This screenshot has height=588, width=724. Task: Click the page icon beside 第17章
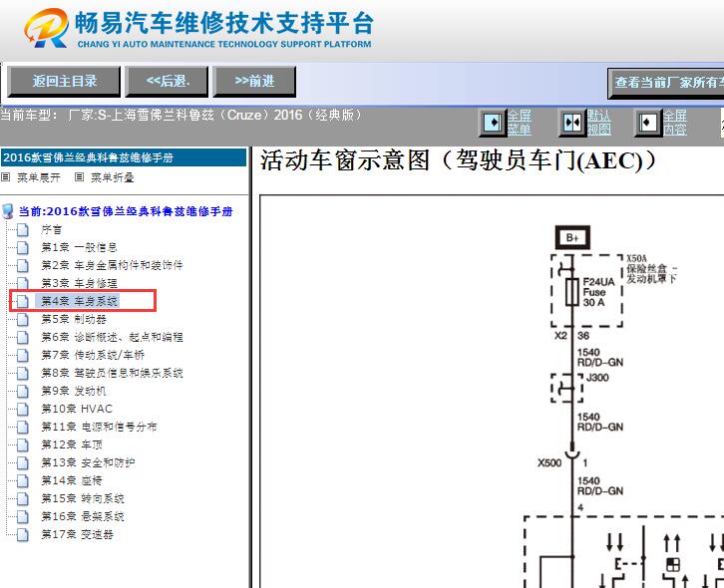tap(23, 534)
